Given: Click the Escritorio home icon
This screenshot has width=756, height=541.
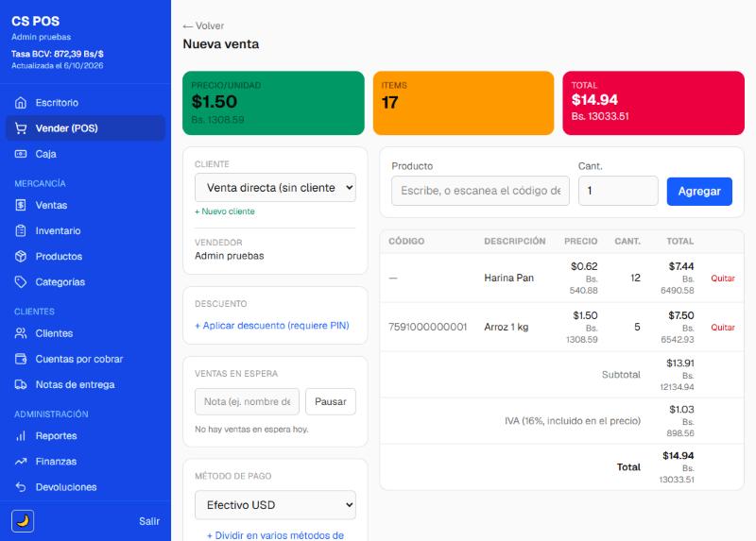Looking at the screenshot, I should click(x=21, y=103).
